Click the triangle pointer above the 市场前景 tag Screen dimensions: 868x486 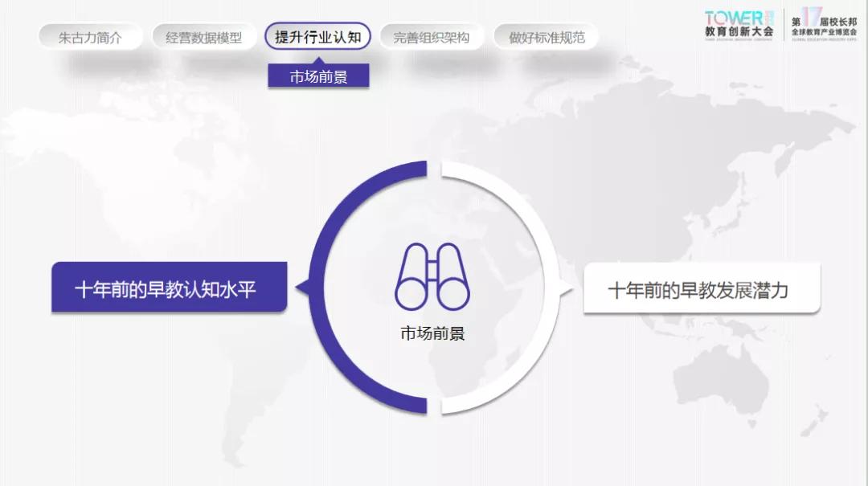pos(318,59)
